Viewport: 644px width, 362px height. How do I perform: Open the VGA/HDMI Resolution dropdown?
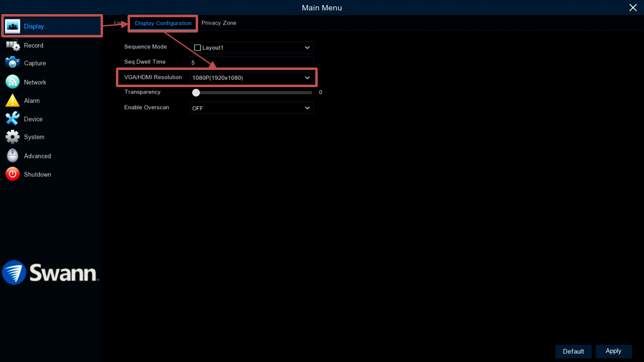point(307,78)
